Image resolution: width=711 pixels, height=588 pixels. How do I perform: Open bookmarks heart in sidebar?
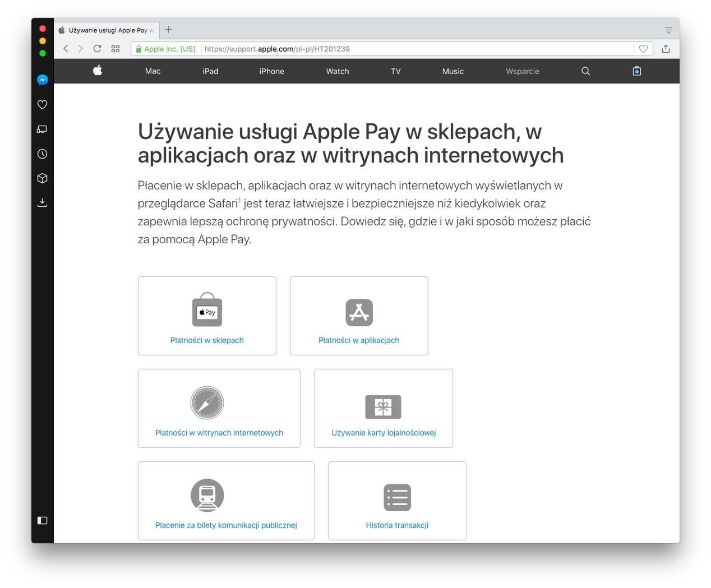coord(42,105)
